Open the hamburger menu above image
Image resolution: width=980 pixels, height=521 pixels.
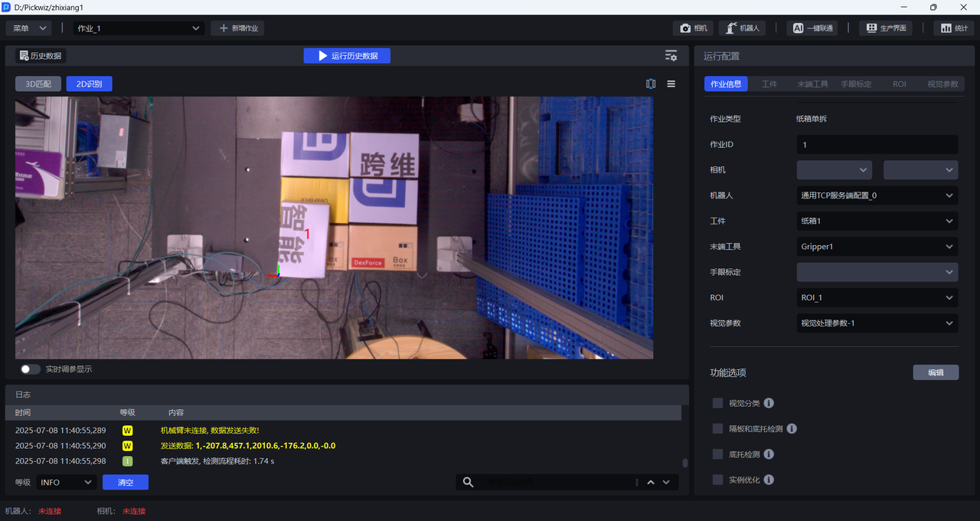pyautogui.click(x=671, y=84)
